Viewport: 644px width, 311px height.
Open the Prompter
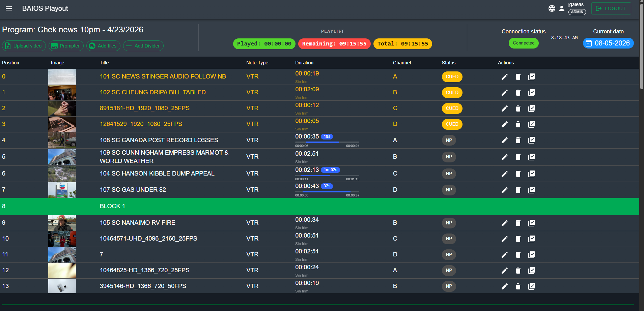pos(66,46)
